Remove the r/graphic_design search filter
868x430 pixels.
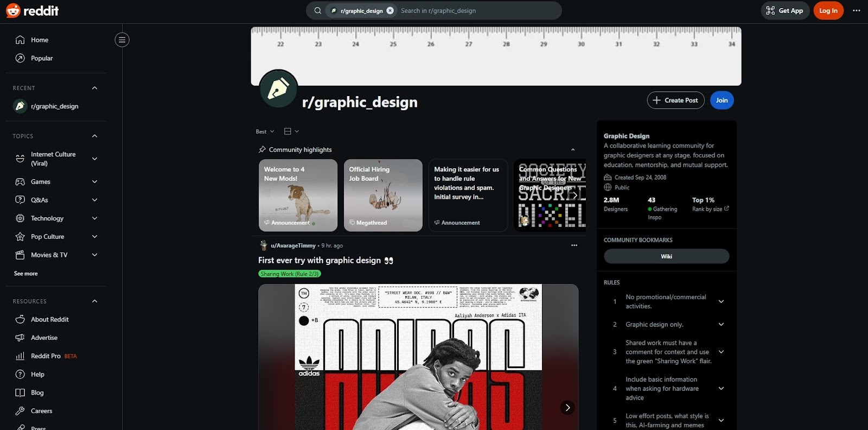click(390, 10)
